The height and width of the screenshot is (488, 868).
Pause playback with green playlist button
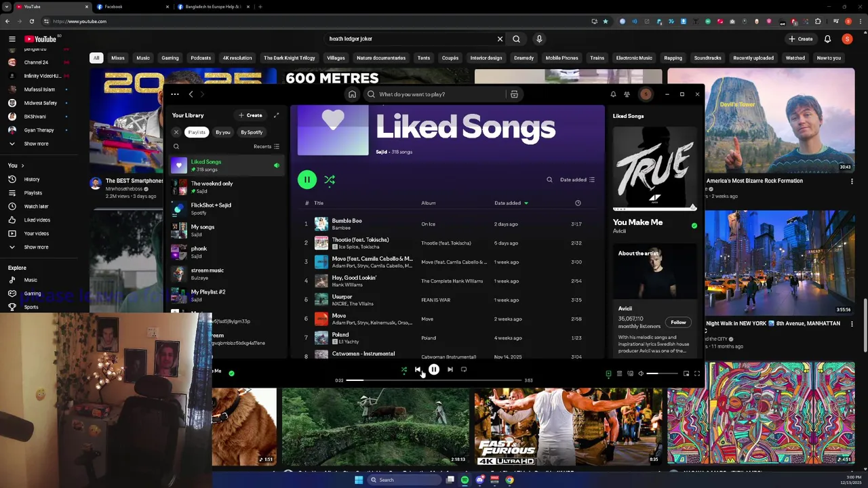(x=307, y=180)
